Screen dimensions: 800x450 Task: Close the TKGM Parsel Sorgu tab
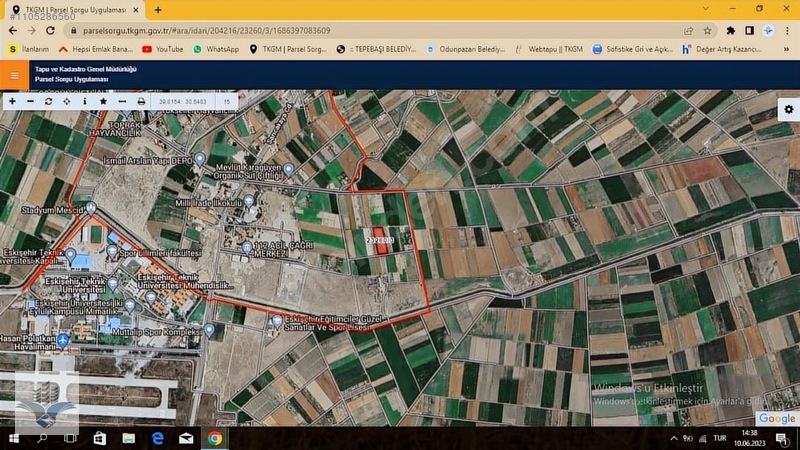tap(136, 10)
